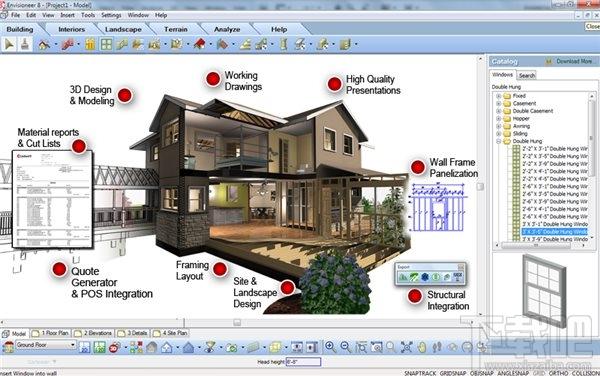
Task: Toggle ANGLESNAP in the status bar
Action: [513, 373]
